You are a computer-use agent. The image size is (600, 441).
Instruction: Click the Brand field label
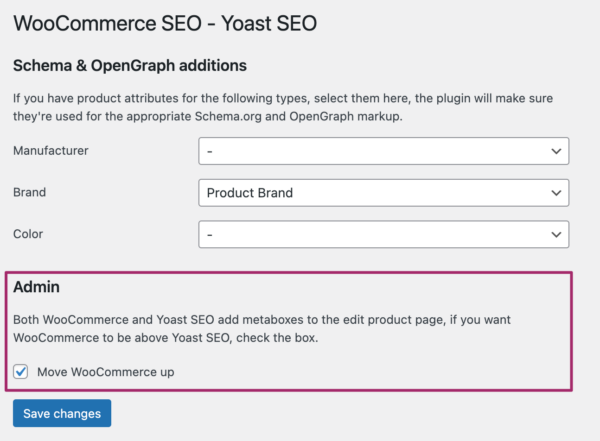point(29,192)
